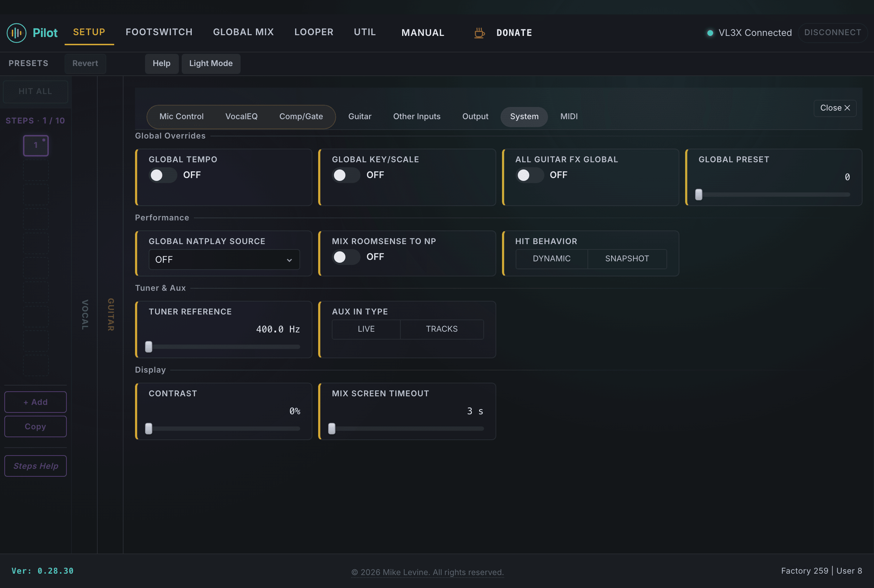Toggle the Global Tempo switch
This screenshot has width=874, height=588.
[163, 175]
